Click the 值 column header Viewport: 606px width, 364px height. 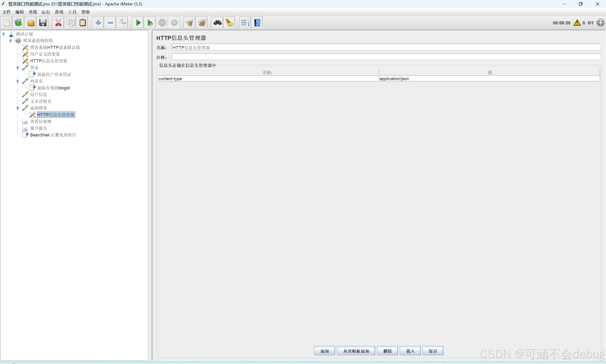(x=490, y=72)
